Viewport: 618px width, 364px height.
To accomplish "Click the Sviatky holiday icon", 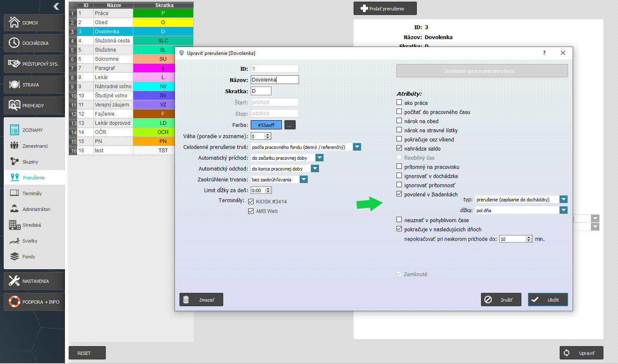I will tap(15, 241).
